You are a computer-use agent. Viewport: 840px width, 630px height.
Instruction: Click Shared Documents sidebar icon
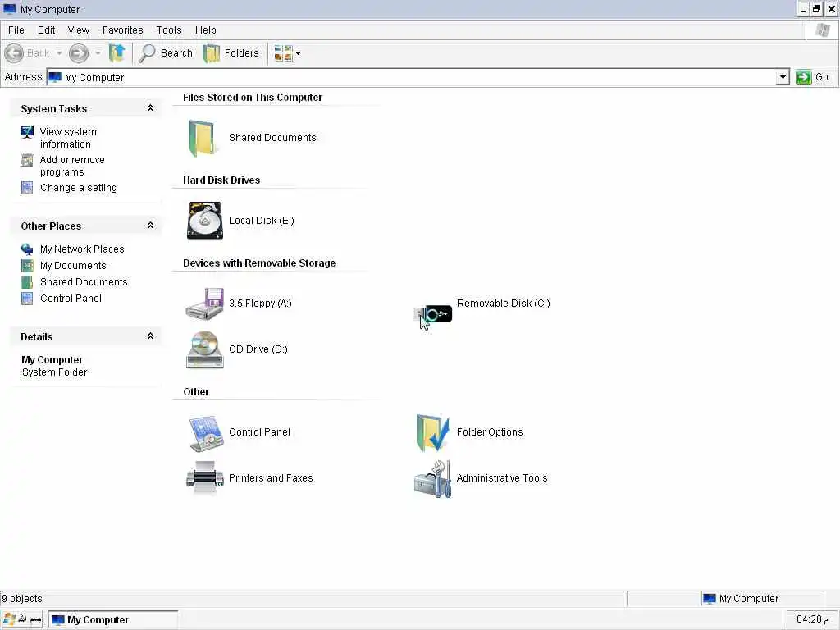(x=27, y=282)
